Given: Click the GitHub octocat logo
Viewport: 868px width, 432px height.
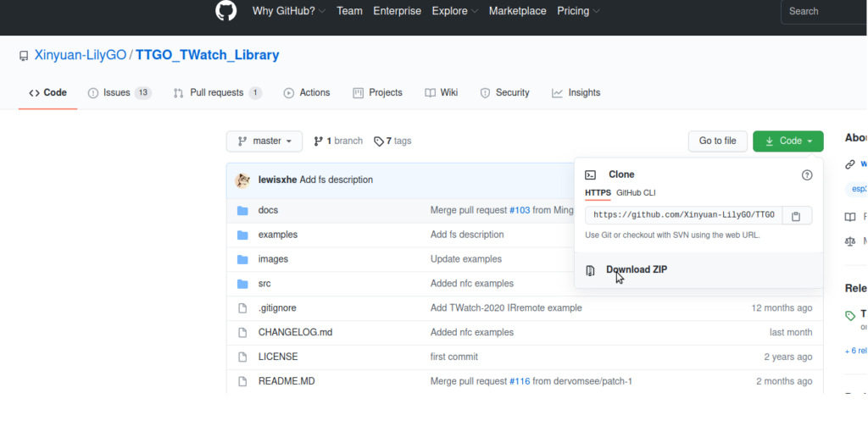Looking at the screenshot, I should (225, 11).
